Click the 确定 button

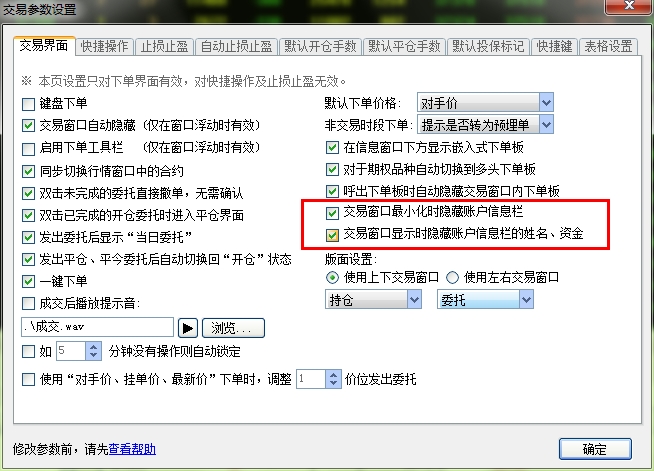click(595, 449)
